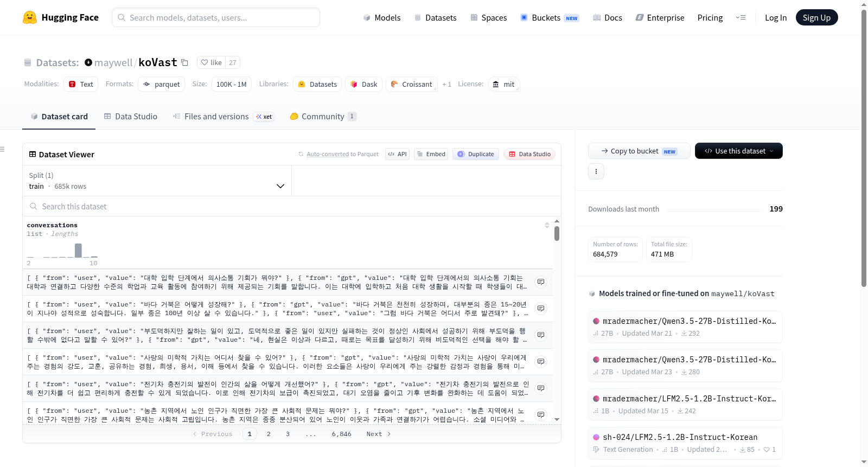868x467 pixels.
Task: Open the Community tab
Action: coord(323,116)
